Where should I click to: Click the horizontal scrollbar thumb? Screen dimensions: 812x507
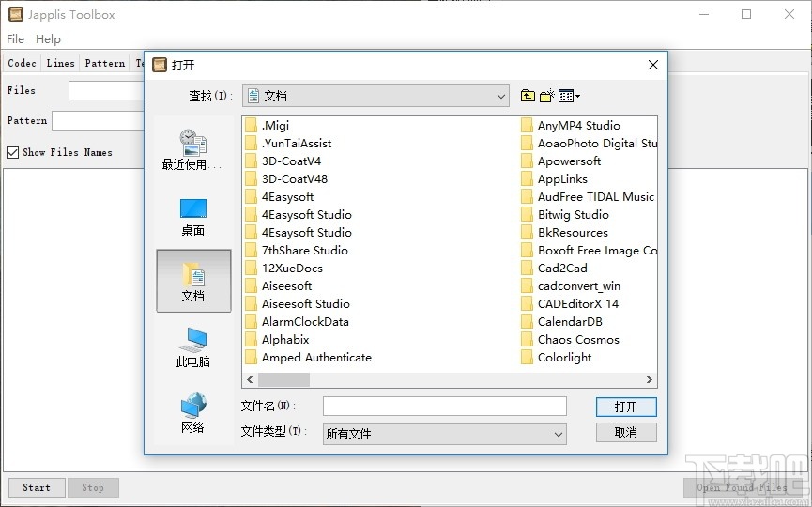point(283,380)
